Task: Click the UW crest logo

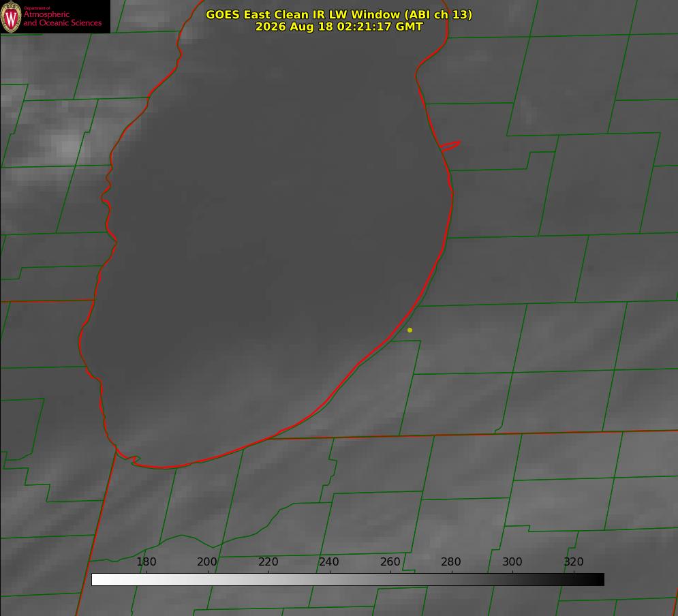Action: (11, 16)
